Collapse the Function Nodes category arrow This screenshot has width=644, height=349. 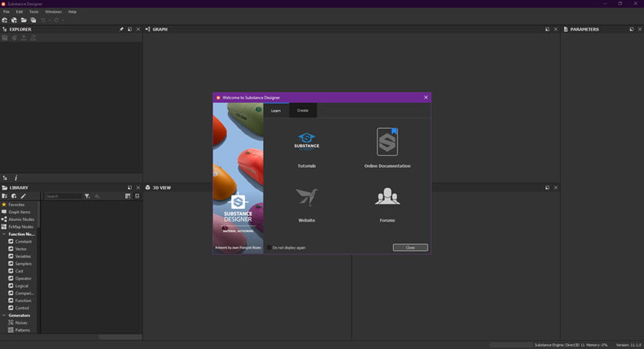4,234
